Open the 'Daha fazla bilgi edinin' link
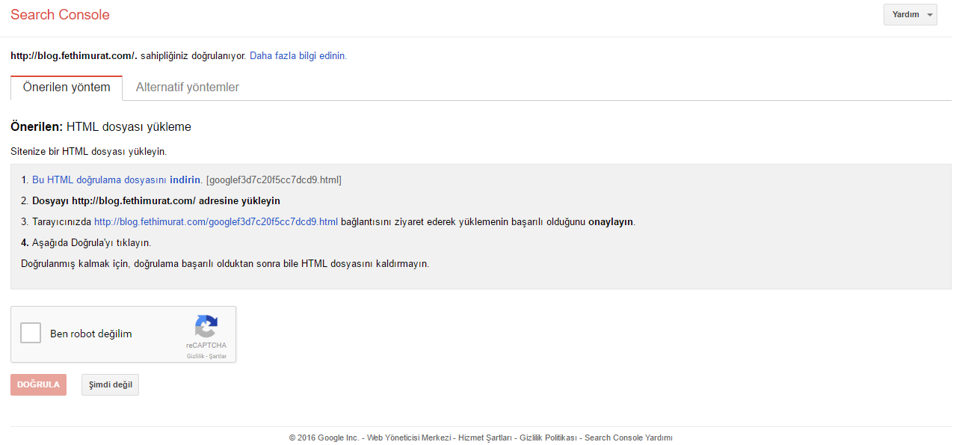The image size is (980, 445). [x=298, y=55]
